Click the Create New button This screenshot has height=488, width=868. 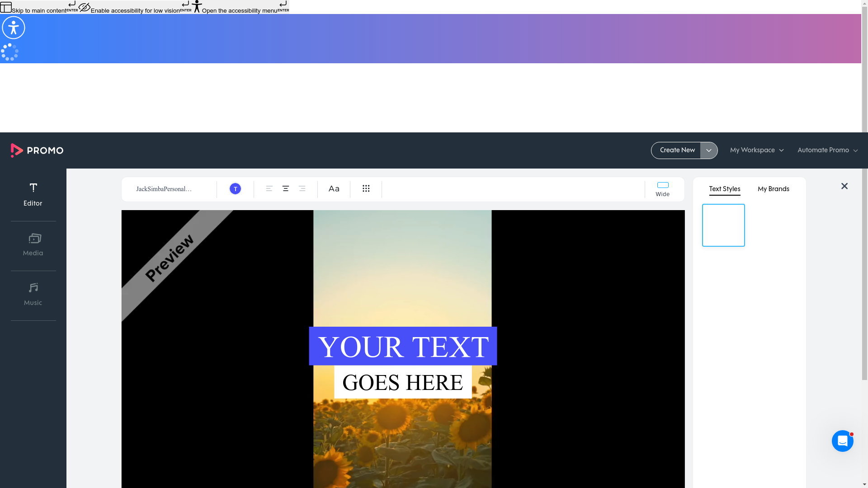click(677, 150)
